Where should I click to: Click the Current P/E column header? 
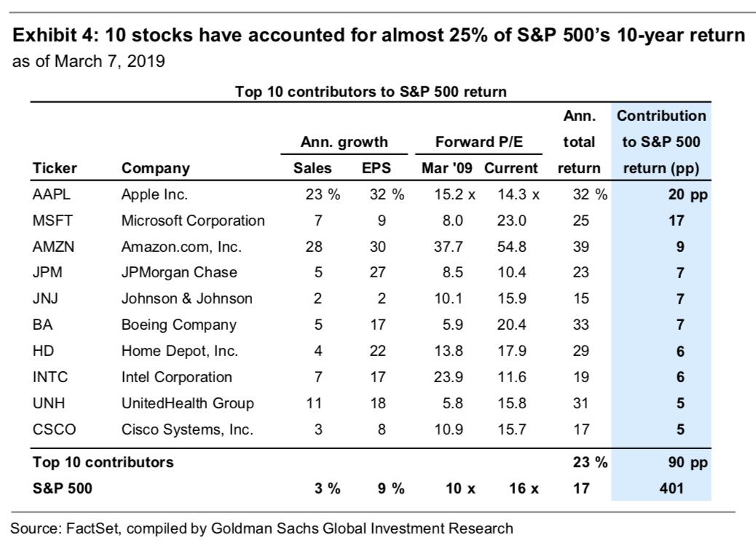tap(511, 168)
